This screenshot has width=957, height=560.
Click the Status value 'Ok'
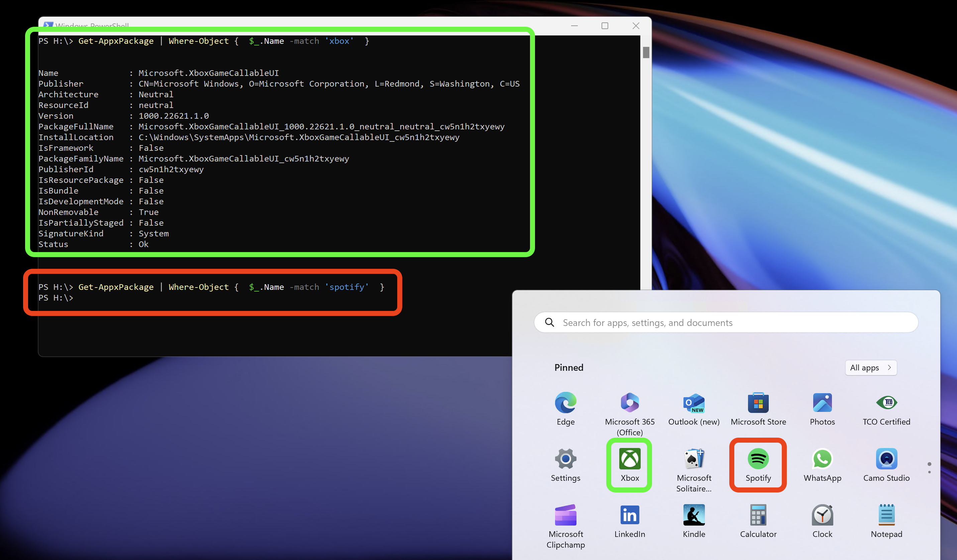pyautogui.click(x=143, y=244)
